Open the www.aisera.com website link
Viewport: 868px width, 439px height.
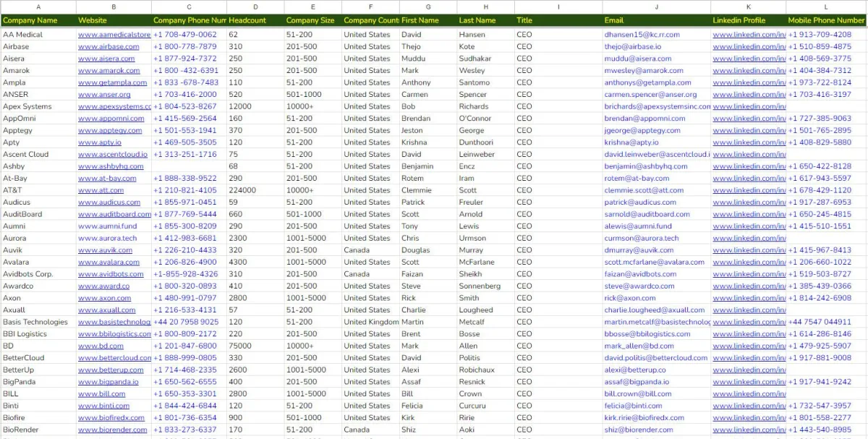(107, 59)
